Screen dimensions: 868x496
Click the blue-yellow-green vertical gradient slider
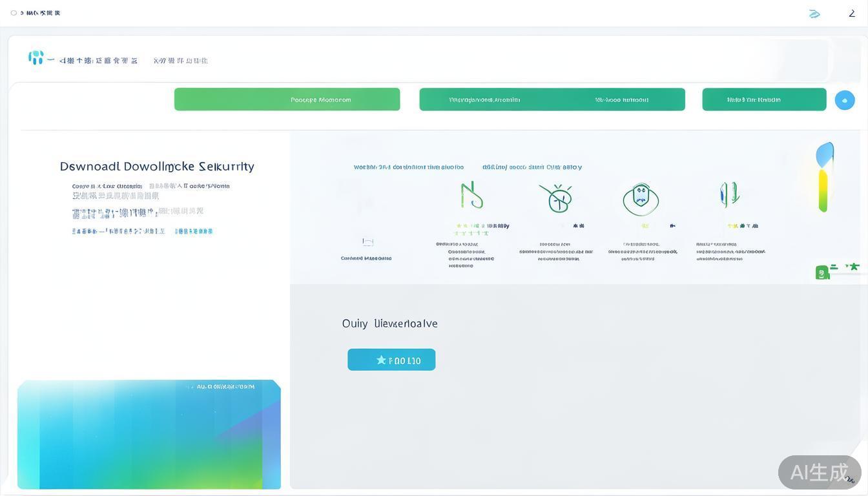pos(824,178)
